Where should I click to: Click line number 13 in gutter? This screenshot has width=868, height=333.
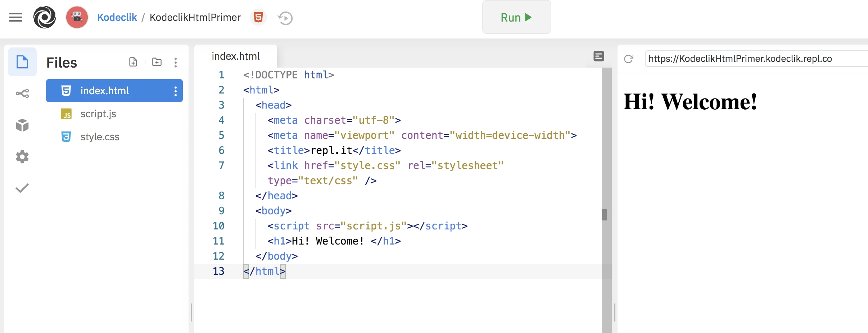click(x=218, y=271)
